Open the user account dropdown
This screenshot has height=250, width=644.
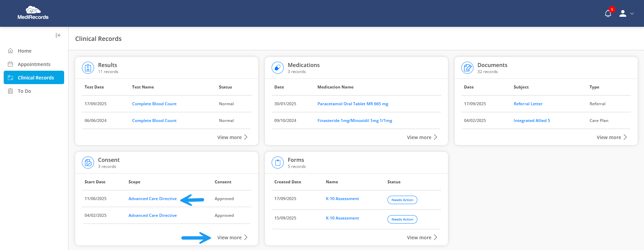click(627, 14)
